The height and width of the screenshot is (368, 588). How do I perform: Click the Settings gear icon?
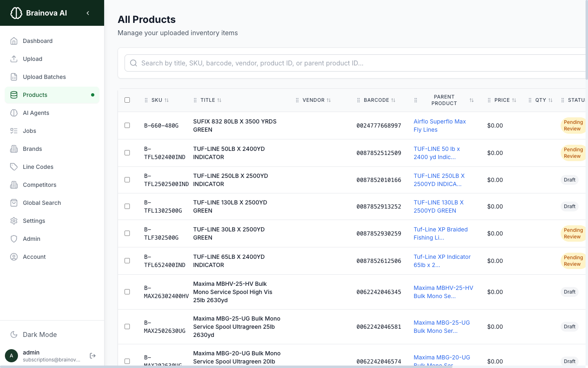click(x=14, y=221)
